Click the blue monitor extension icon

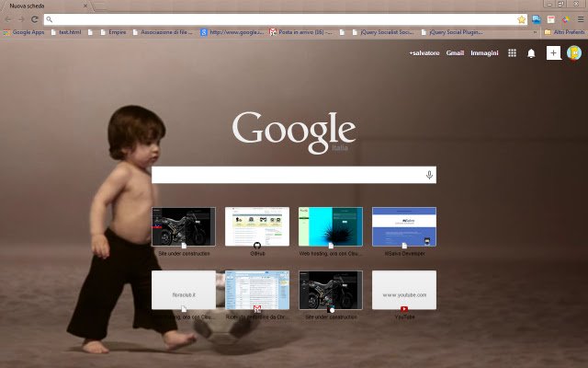537,19
